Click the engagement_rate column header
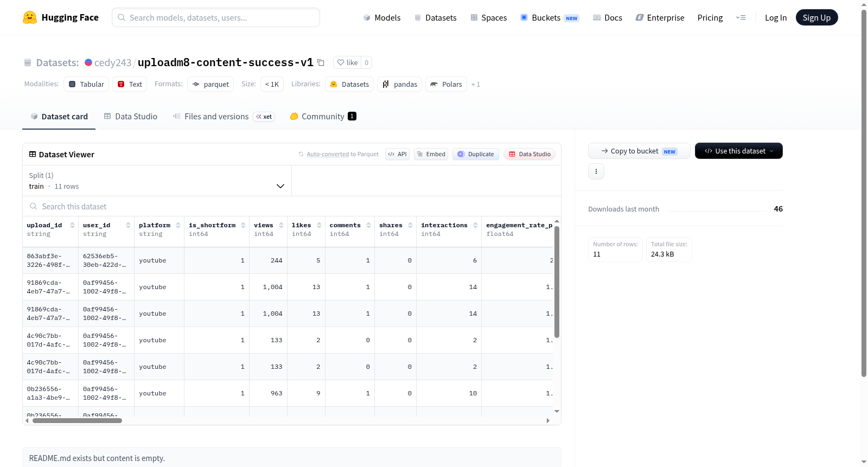The height and width of the screenshot is (467, 868). (x=518, y=229)
